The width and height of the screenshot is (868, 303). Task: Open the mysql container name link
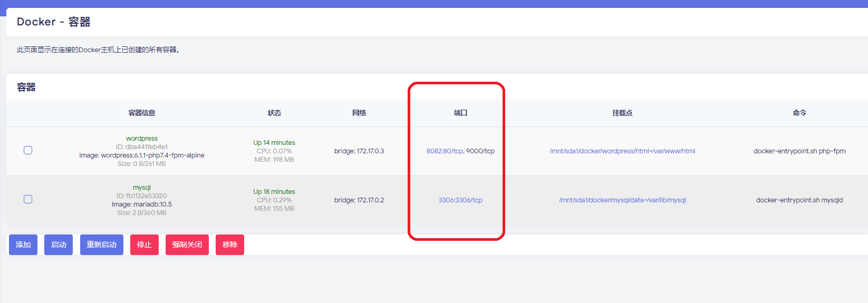(x=142, y=188)
